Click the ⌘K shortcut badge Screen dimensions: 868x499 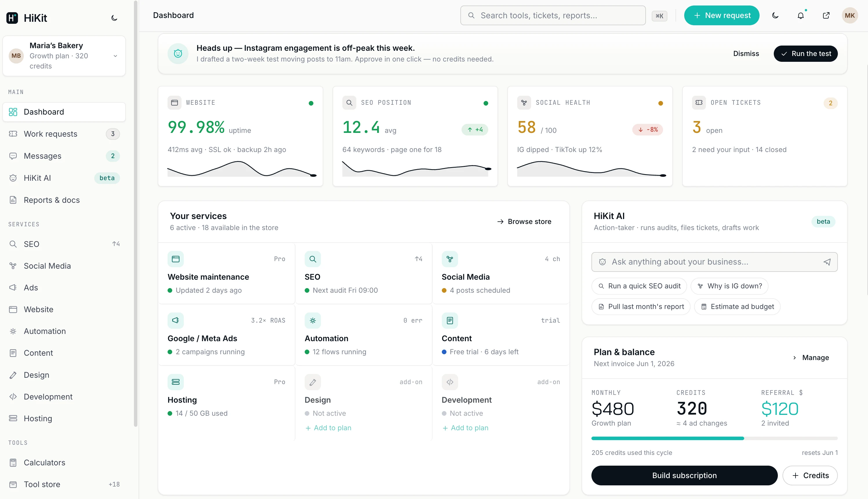[x=659, y=16]
